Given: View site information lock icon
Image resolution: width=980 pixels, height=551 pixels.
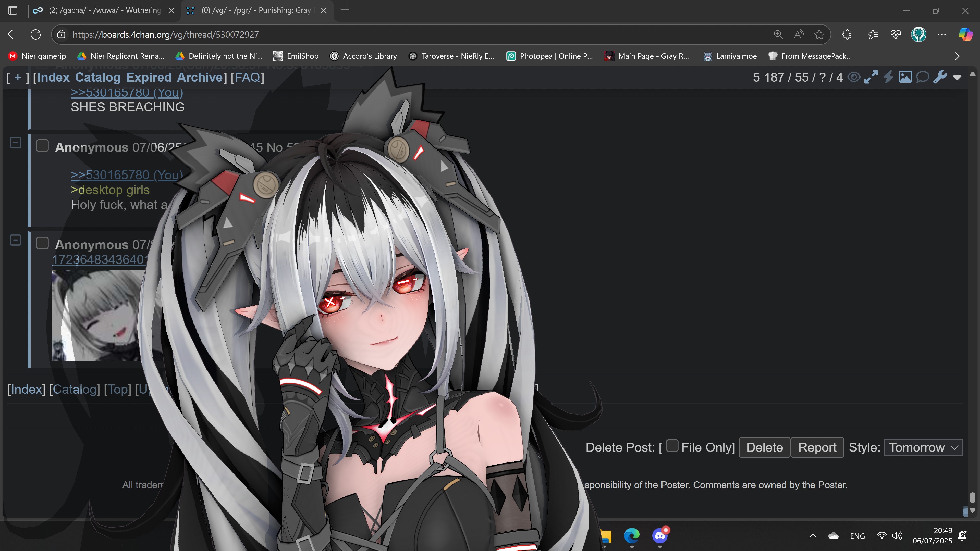Looking at the screenshot, I should coord(61,35).
